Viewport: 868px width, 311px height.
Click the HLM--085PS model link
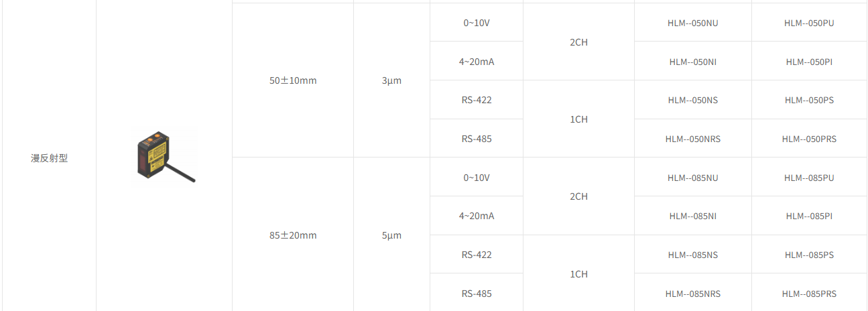coord(809,255)
